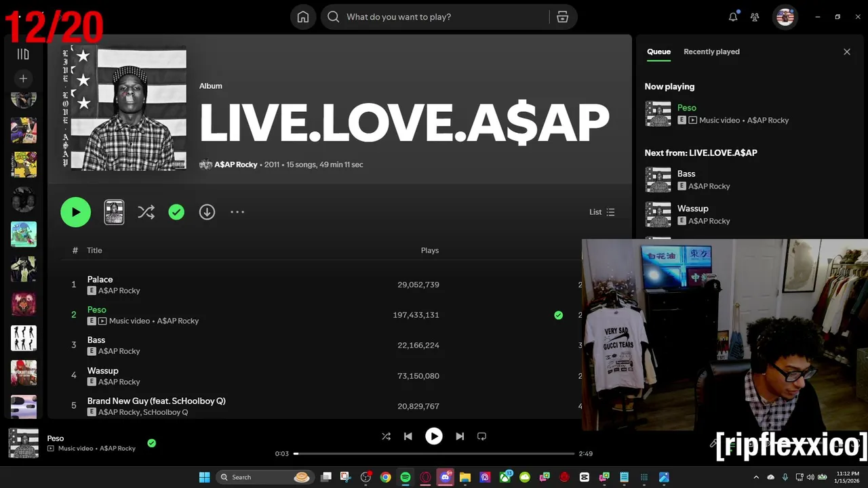
Task: Open File Explorer from the taskbar
Action: click(x=465, y=477)
